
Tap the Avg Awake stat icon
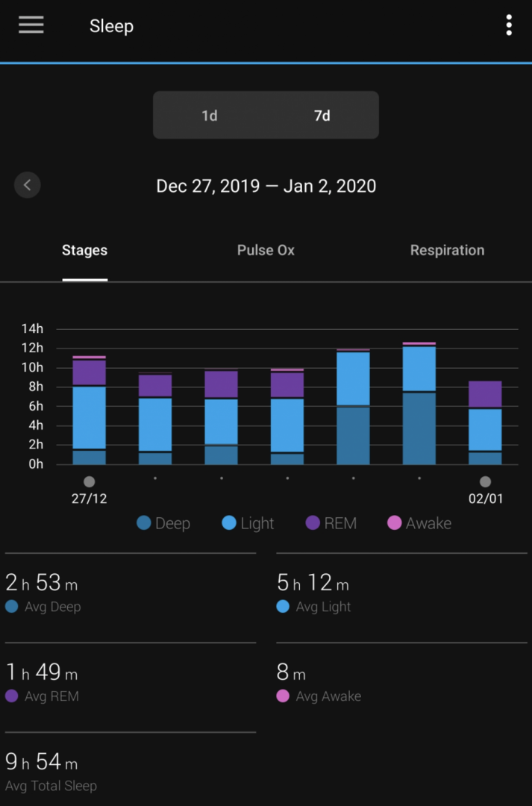tap(283, 696)
